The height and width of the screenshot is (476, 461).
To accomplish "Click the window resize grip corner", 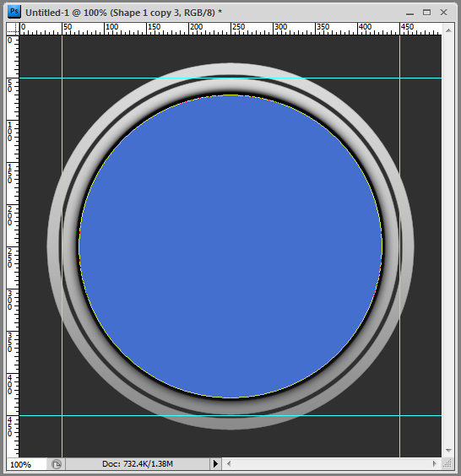I will click(447, 463).
